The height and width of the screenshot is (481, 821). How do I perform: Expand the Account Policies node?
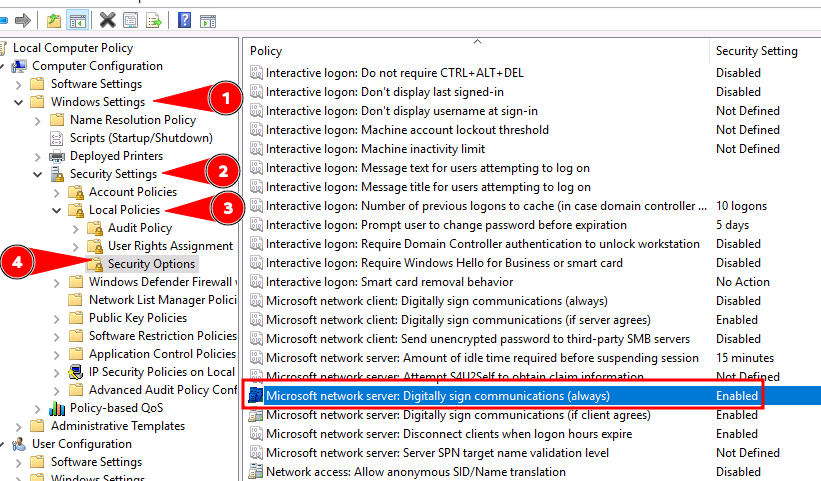57,193
